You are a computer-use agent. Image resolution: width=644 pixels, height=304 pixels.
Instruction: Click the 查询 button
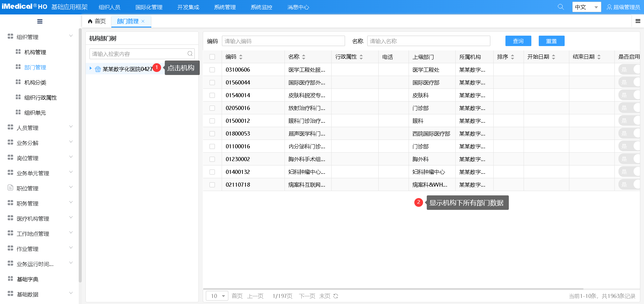518,41
